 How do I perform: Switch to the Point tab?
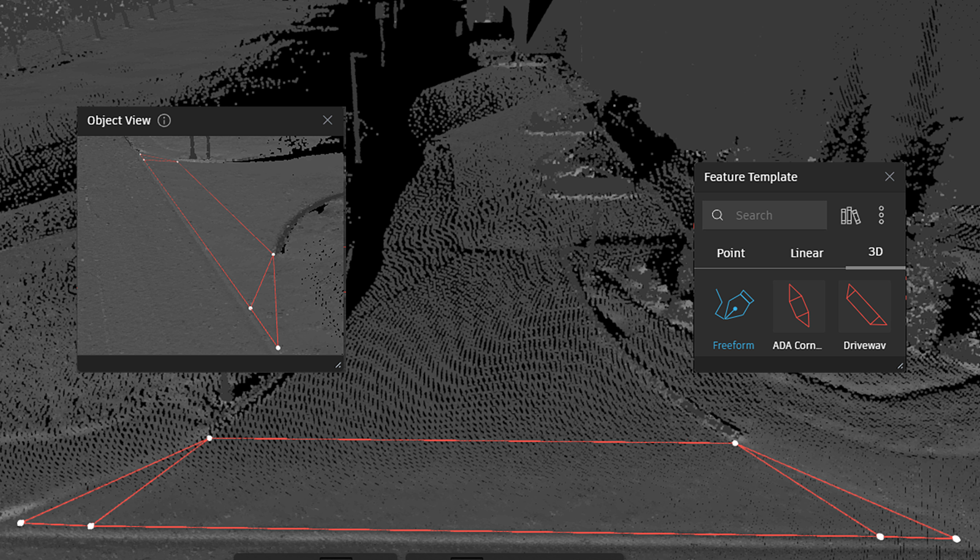point(731,253)
